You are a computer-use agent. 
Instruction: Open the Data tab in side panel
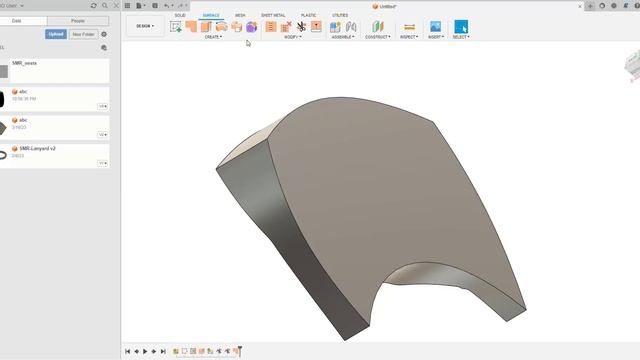[x=17, y=21]
